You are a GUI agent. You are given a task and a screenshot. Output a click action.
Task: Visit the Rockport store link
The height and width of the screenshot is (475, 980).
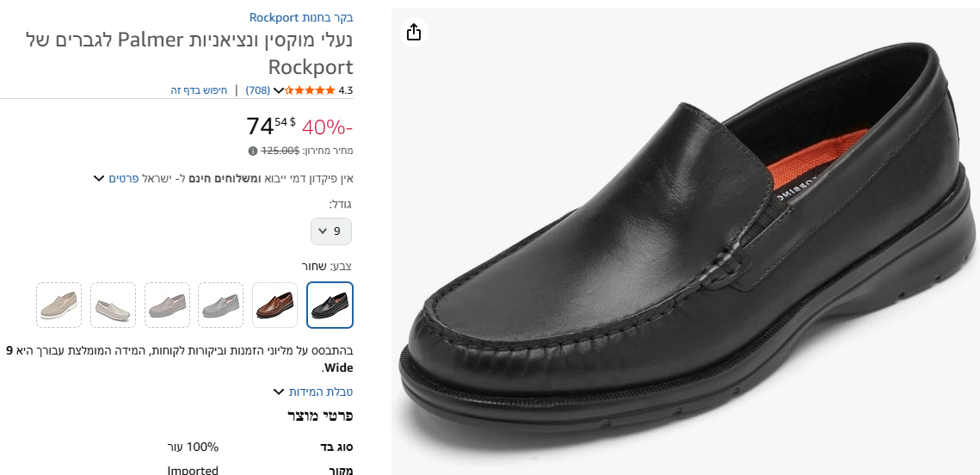[x=301, y=17]
